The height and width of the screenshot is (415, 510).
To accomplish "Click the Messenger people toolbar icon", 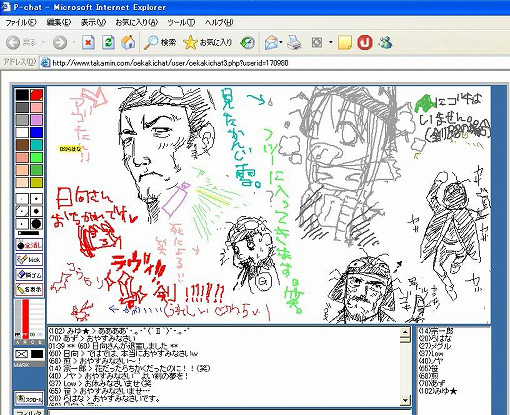I will click(x=385, y=43).
